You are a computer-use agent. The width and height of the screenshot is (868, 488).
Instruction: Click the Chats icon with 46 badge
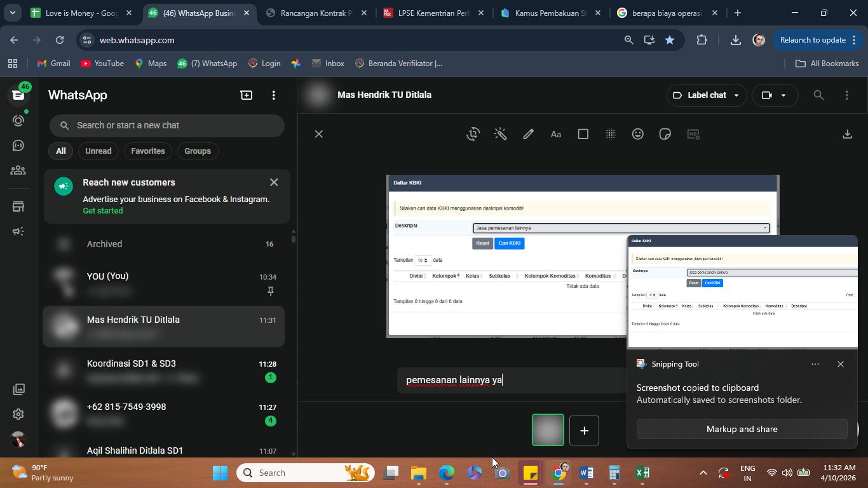[18, 95]
